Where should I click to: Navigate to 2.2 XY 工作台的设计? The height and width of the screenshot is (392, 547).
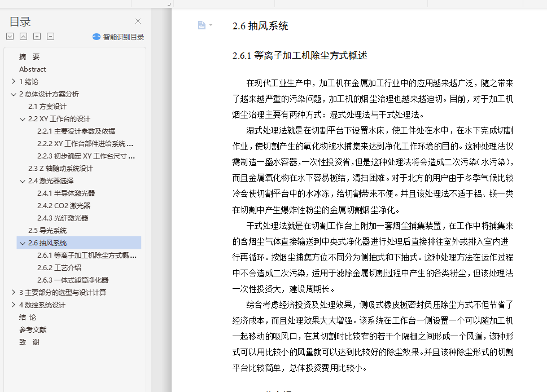pos(59,119)
